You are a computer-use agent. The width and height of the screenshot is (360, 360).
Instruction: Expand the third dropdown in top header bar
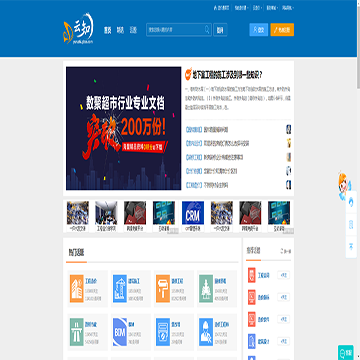(x=272, y=8)
